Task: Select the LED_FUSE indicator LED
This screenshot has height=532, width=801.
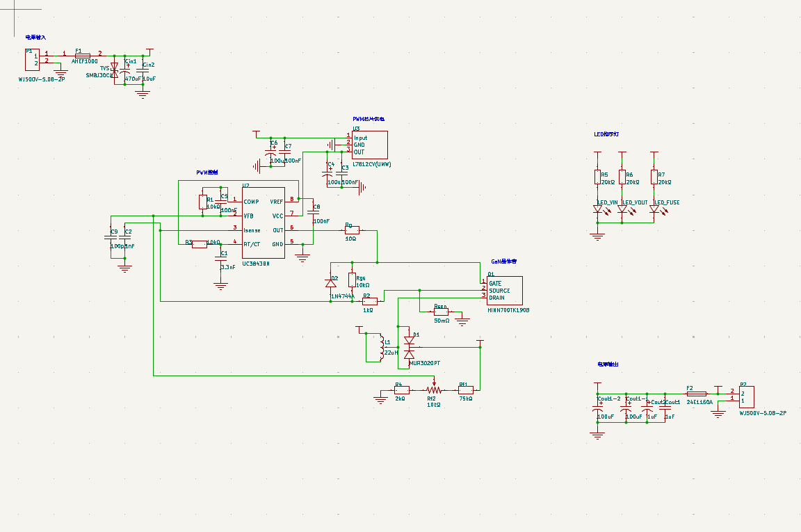Action: tap(655, 209)
